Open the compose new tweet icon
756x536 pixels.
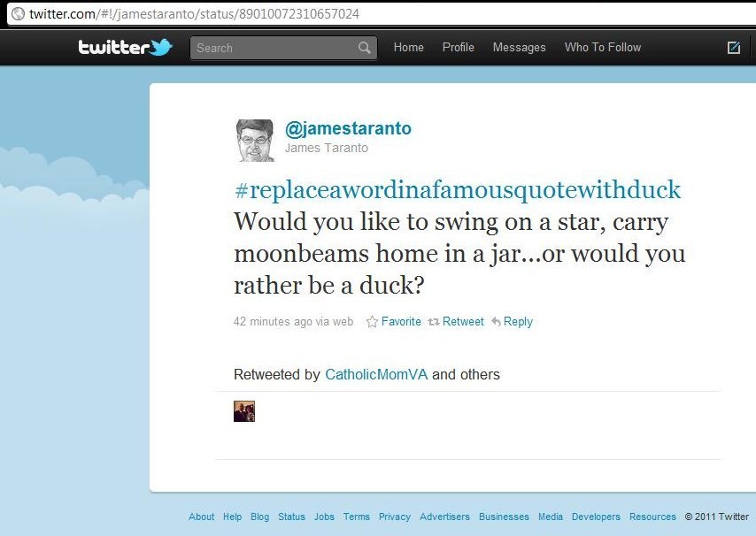point(733,47)
